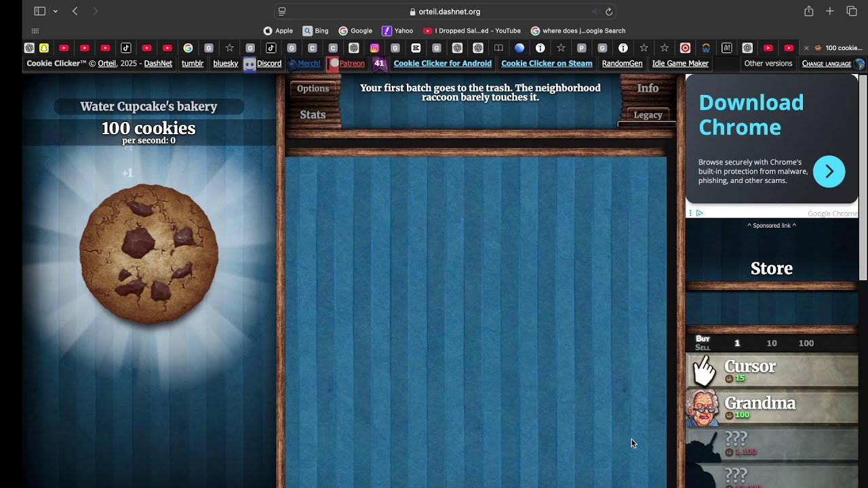Open the favorites apps grid icon

(35, 30)
